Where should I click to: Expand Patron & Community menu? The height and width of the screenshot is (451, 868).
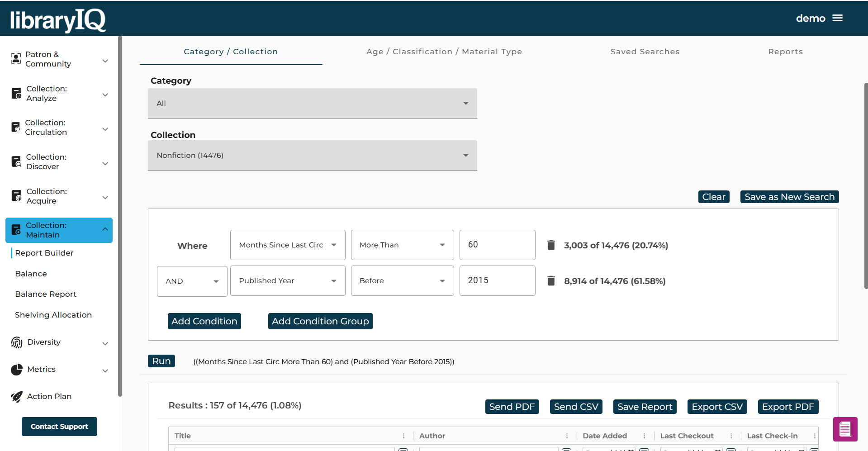(105, 61)
